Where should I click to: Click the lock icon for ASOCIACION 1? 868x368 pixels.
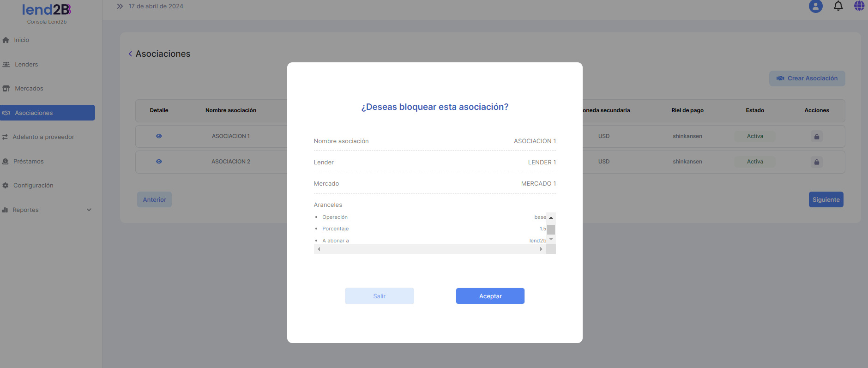click(x=816, y=137)
